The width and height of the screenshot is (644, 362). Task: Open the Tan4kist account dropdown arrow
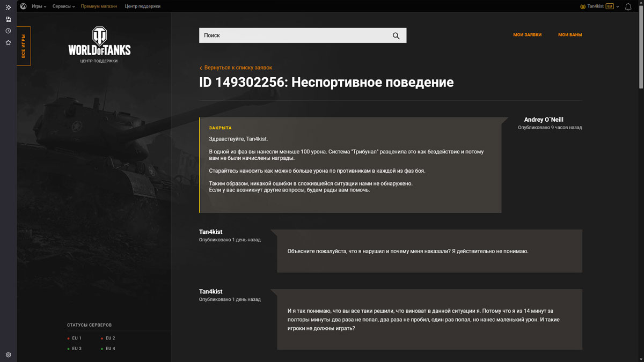618,6
